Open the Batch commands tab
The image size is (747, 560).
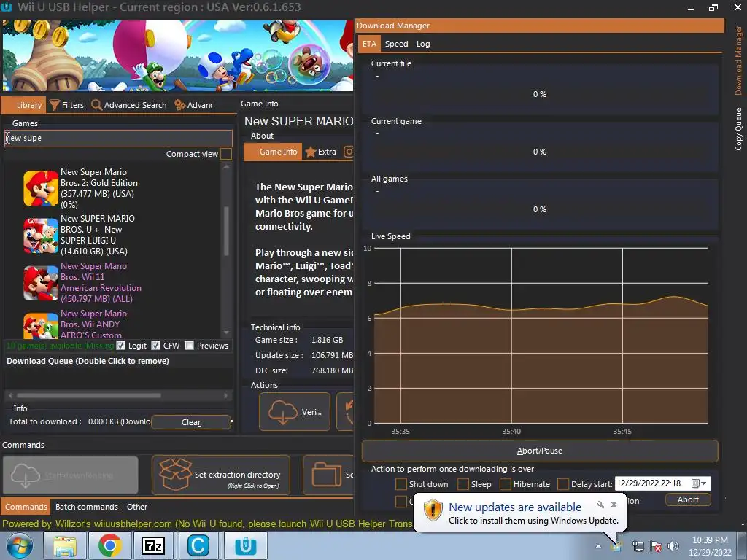[87, 507]
